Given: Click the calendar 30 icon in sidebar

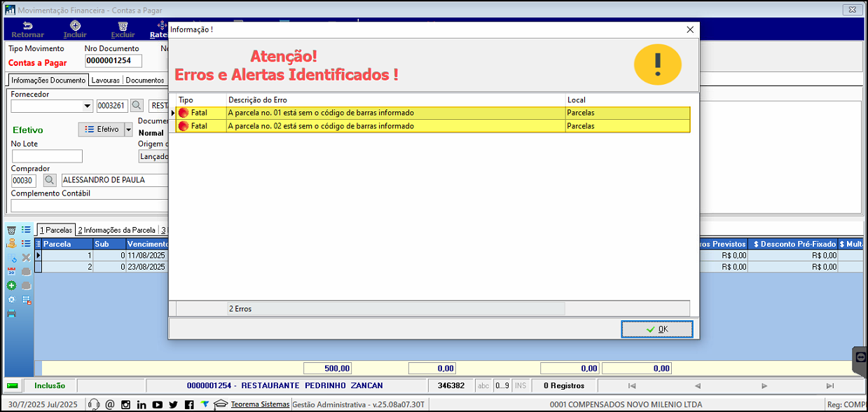Looking at the screenshot, I should coord(11,272).
